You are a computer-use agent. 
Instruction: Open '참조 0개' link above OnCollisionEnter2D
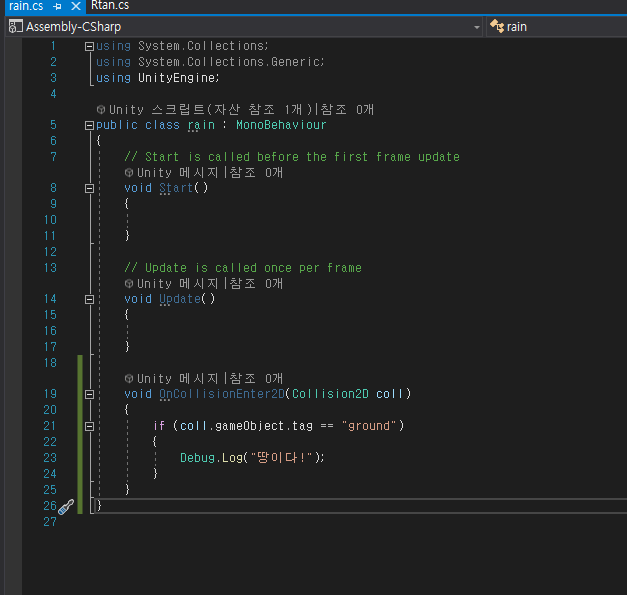pos(256,378)
